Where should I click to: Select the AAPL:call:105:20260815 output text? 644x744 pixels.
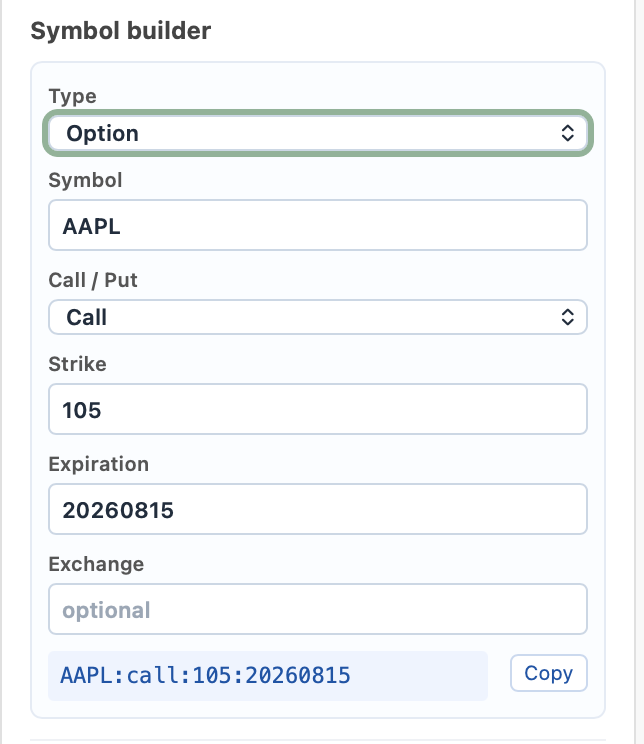tap(205, 675)
